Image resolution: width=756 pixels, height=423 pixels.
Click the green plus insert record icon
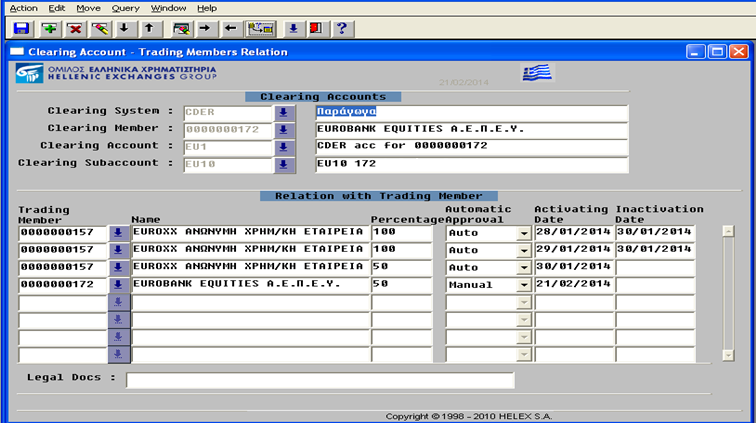click(x=49, y=29)
